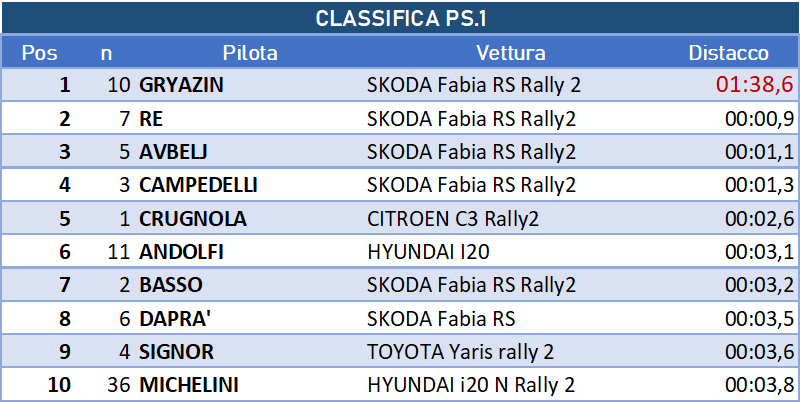
Task: Select the TOYOTA Yaris rally 2 cell
Action: [460, 351]
